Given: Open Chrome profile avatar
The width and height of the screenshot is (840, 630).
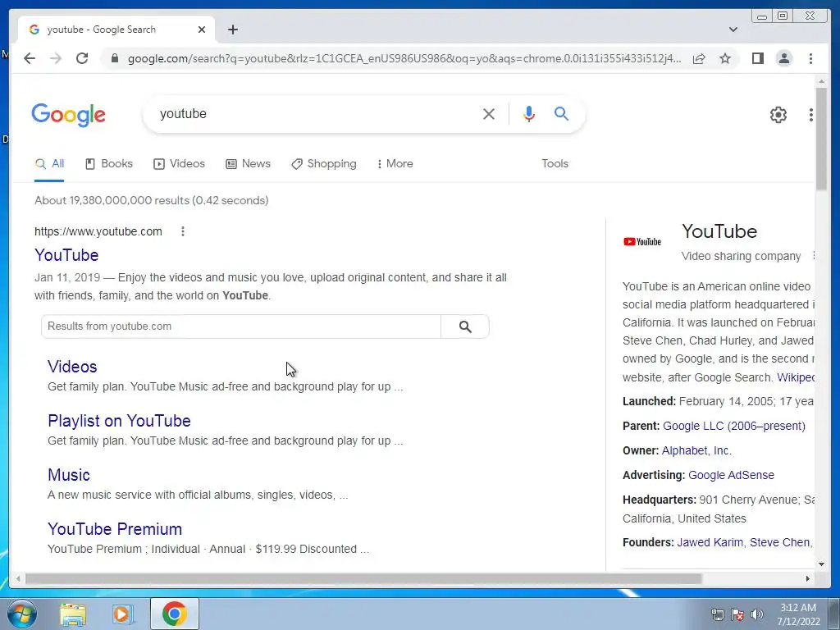Looking at the screenshot, I should 783,58.
